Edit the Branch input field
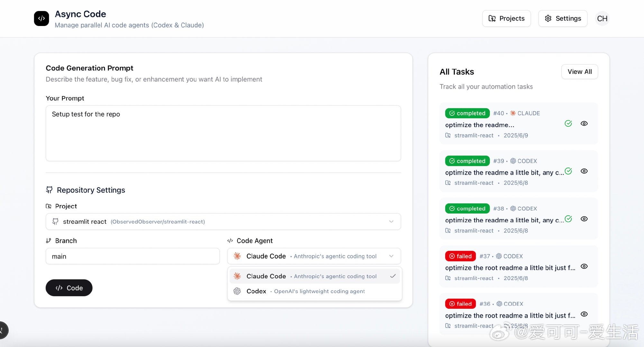This screenshot has height=347, width=644. pos(133,256)
